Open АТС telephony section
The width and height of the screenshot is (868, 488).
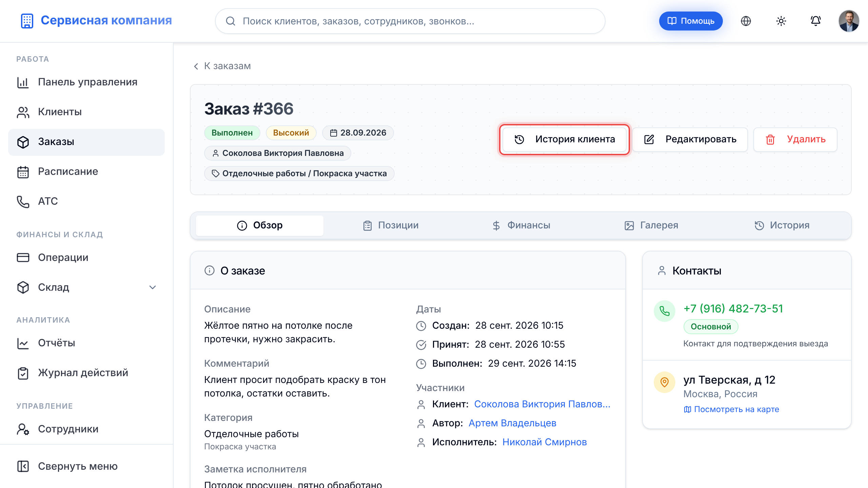[86, 201]
